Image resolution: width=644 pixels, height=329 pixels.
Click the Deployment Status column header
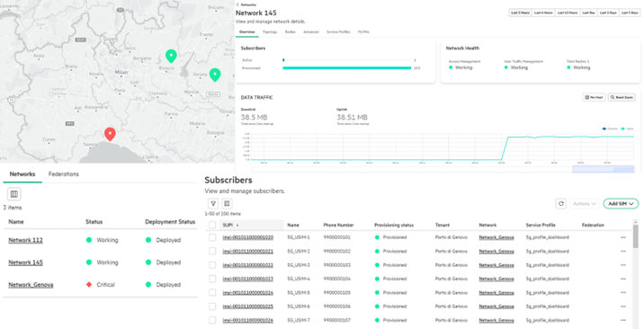pyautogui.click(x=170, y=221)
